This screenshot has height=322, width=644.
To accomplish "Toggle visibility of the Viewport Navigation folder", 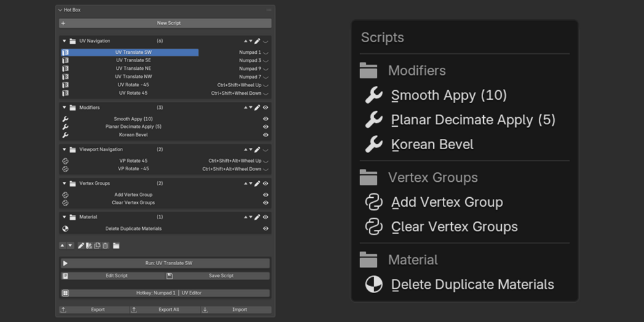I will [266, 150].
